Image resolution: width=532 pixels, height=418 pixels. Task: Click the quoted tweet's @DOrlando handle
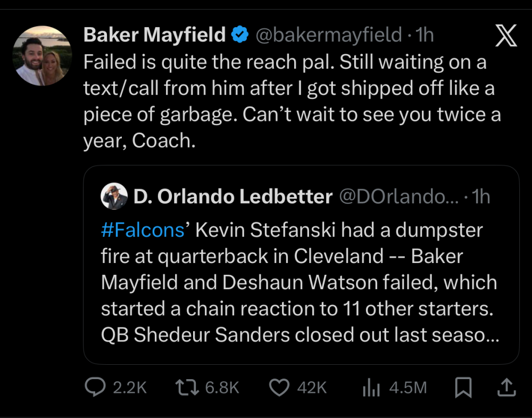398,197
